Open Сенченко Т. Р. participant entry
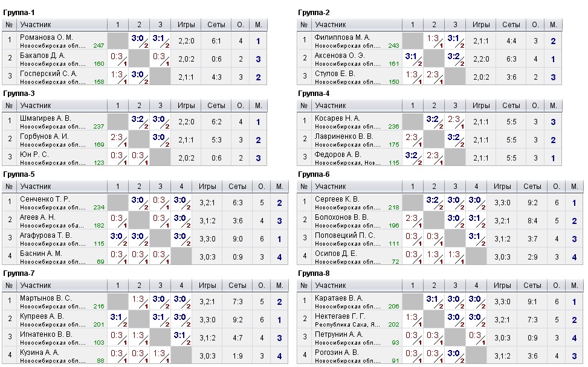 click(45, 199)
